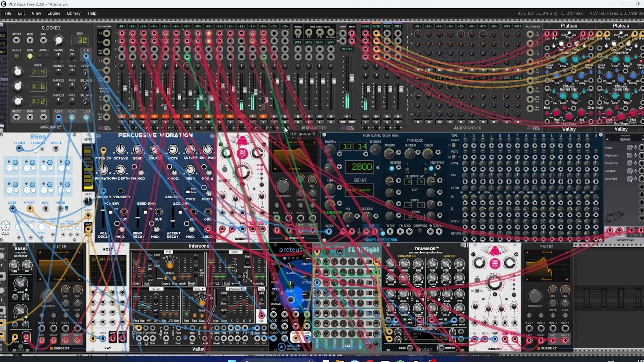Image resolution: width=644 pixels, height=362 pixels.
Task: Flip the taps STACK switch
Action: (x=455, y=145)
